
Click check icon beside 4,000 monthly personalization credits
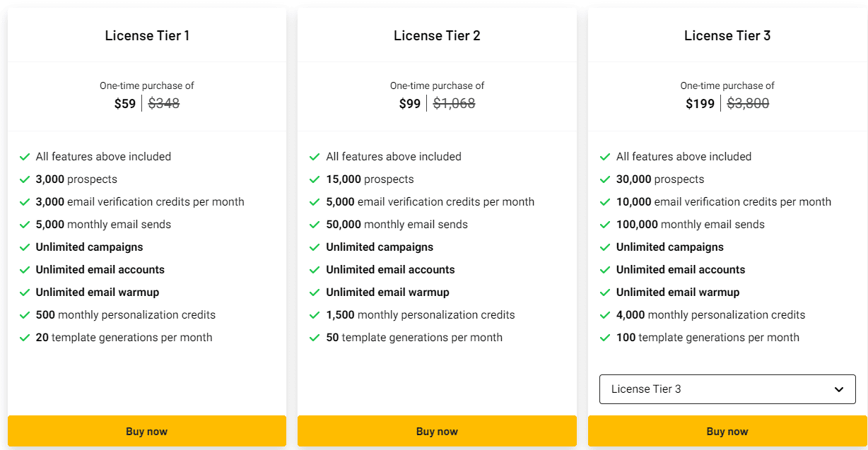coord(605,315)
